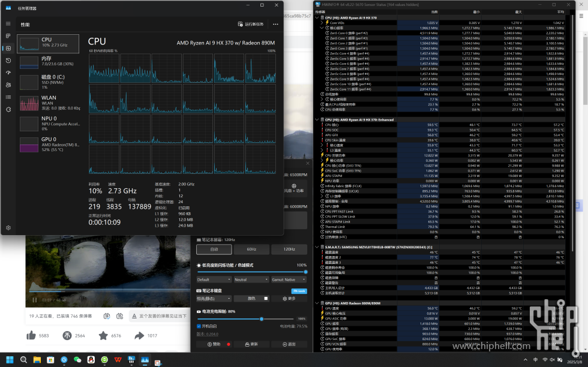Select NPU 0 in performance list
588x367 pixels.
click(x=48, y=124)
